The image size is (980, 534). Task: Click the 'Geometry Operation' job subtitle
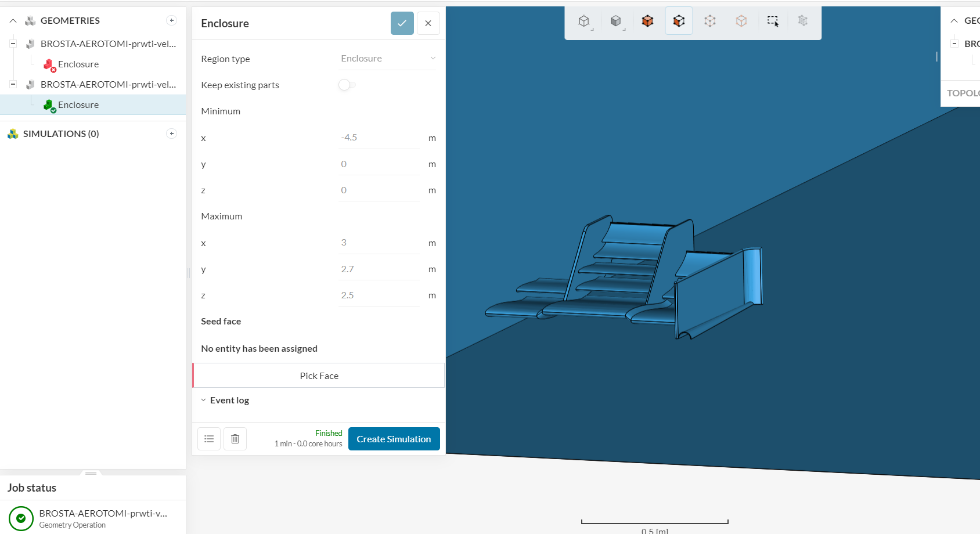pyautogui.click(x=73, y=525)
